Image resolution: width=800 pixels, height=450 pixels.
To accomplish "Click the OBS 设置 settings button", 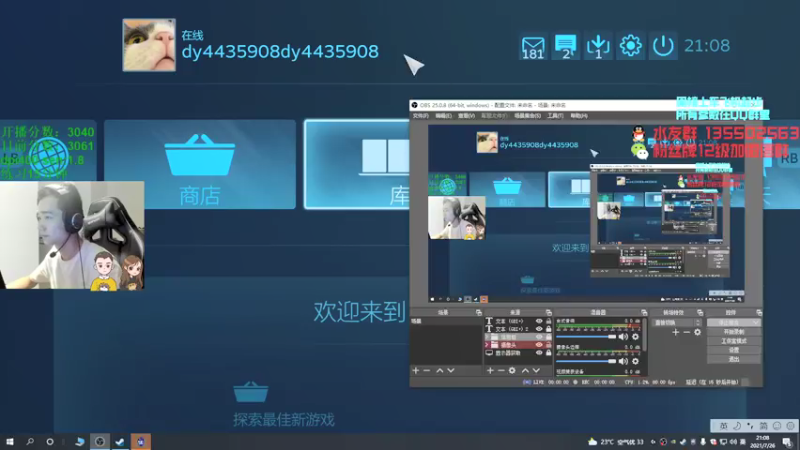I will point(734,350).
